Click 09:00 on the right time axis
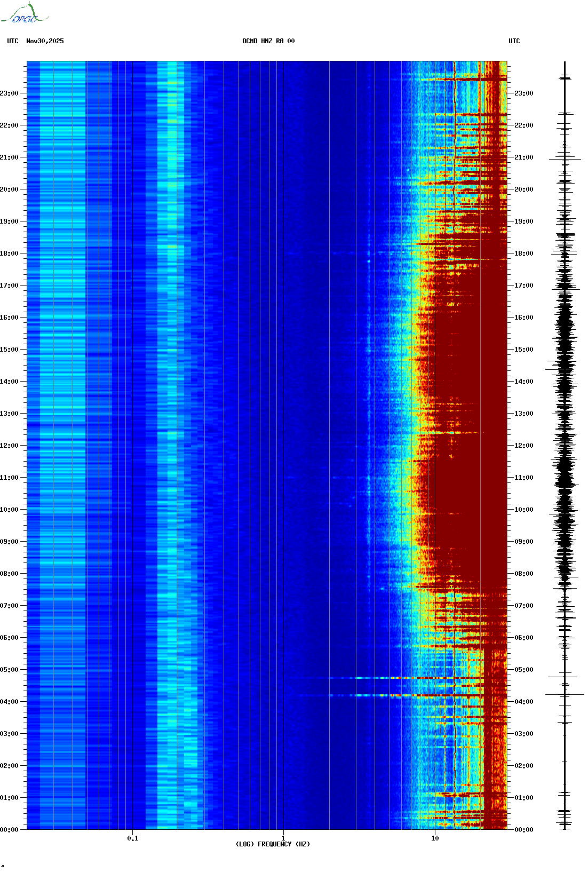The height and width of the screenshot is (872, 588). [524, 542]
